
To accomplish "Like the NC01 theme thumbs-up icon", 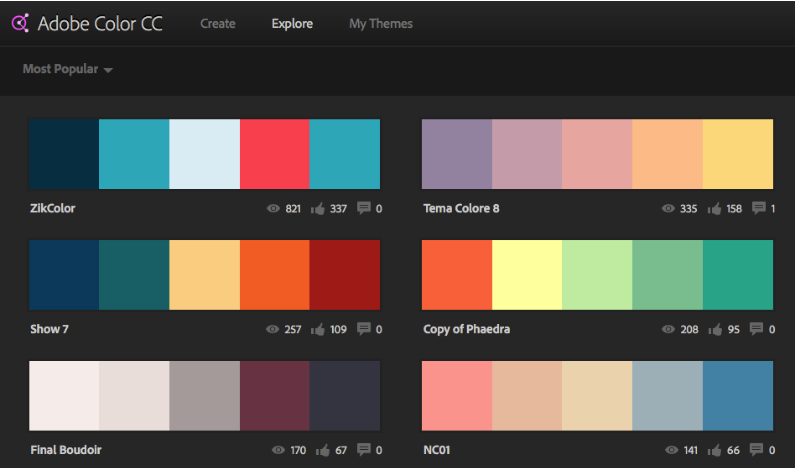I will 714,450.
